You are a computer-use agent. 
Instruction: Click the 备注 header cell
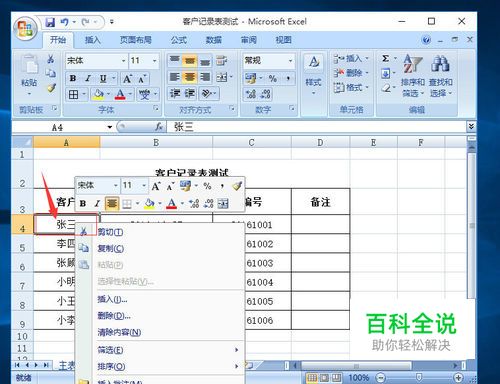point(320,202)
